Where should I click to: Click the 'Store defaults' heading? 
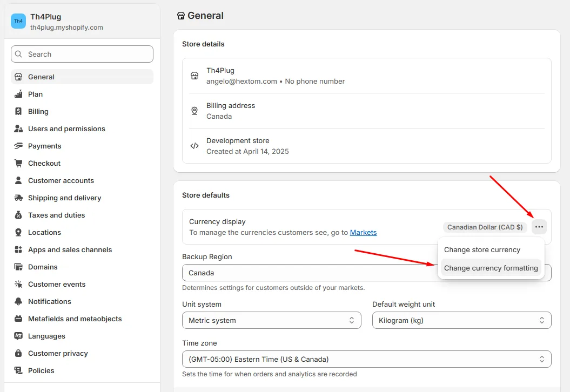tap(206, 195)
